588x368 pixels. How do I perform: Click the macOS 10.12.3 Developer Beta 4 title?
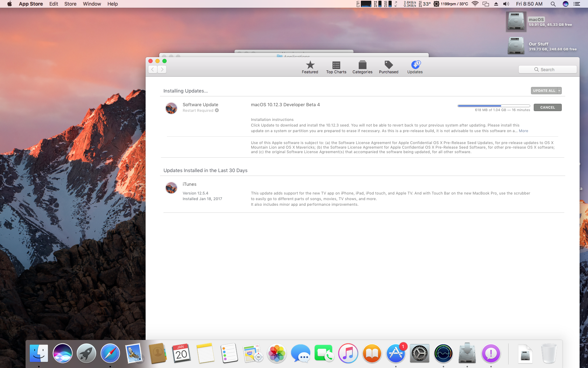285,105
